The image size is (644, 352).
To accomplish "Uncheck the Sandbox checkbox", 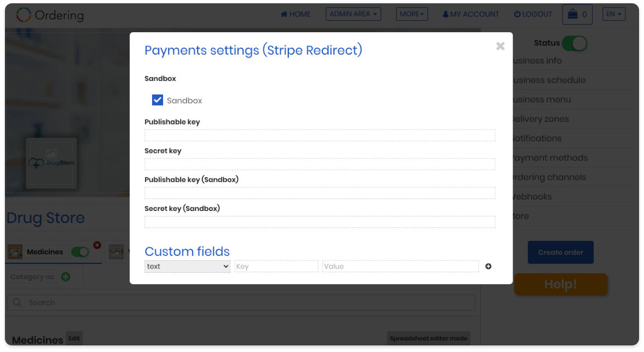I will pos(157,100).
